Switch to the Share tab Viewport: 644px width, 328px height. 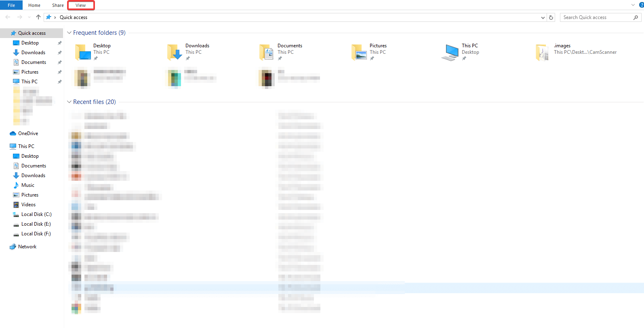click(58, 5)
